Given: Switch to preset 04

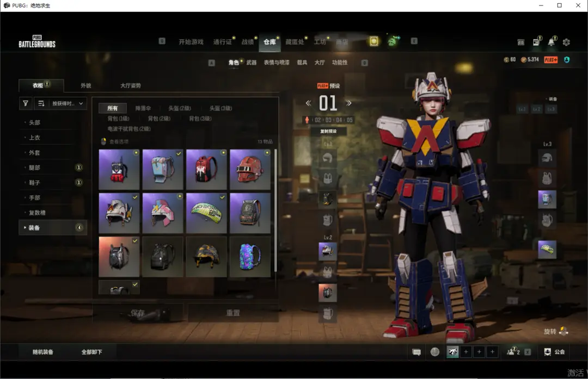Looking at the screenshot, I should pos(339,120).
